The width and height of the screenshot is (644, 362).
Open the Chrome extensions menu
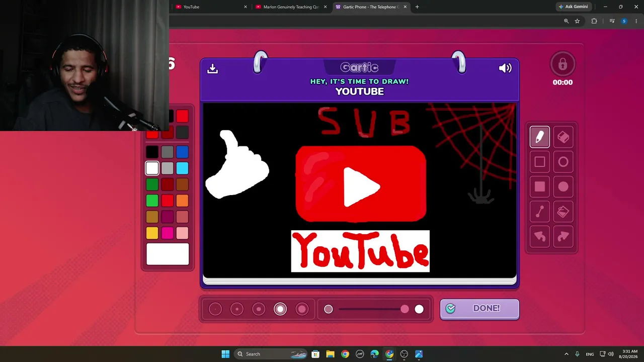coord(594,21)
